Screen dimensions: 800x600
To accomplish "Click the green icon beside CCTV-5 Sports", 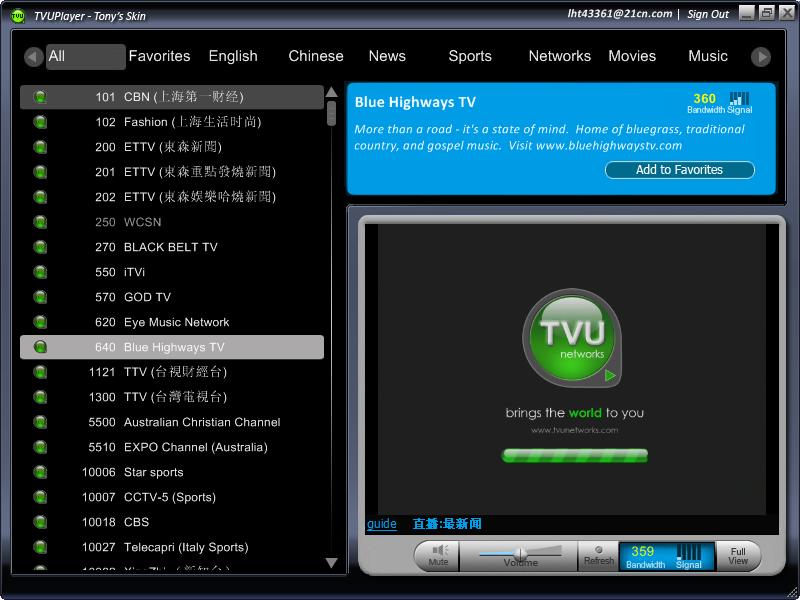I will 40,497.
